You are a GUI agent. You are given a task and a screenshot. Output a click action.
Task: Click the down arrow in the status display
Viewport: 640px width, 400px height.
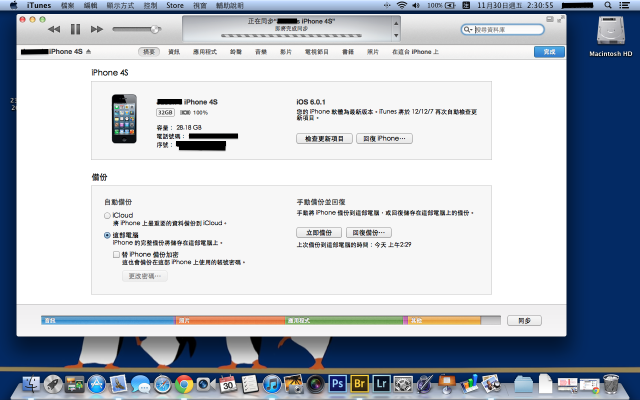[396, 36]
